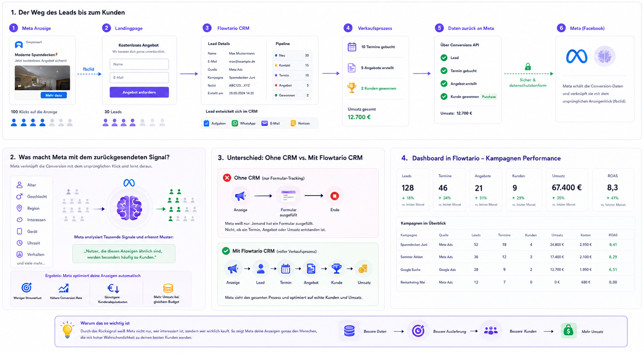The height and width of the screenshot is (353, 644).
Task: Click the Aufgaben icon in CRM
Action: pyautogui.click(x=207, y=123)
